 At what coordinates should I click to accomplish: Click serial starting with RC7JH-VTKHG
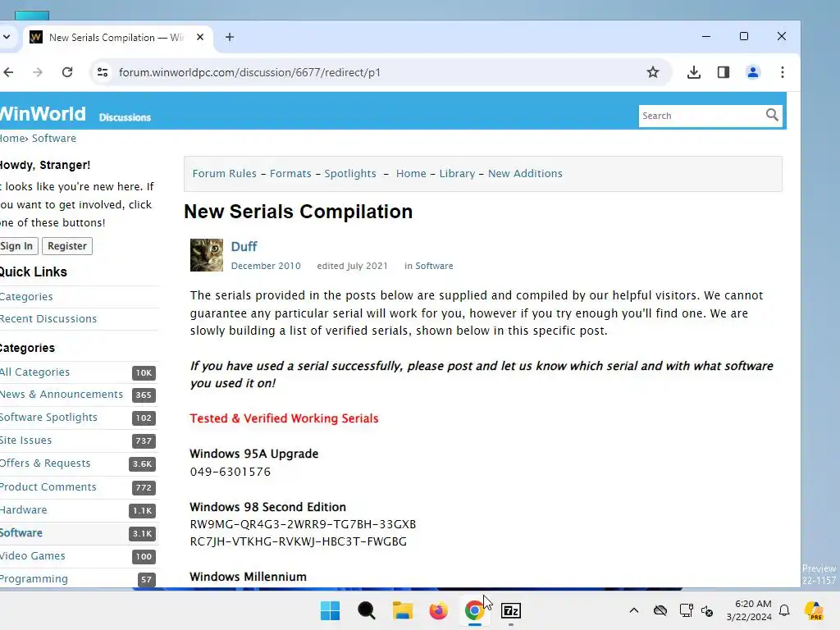pyautogui.click(x=299, y=541)
